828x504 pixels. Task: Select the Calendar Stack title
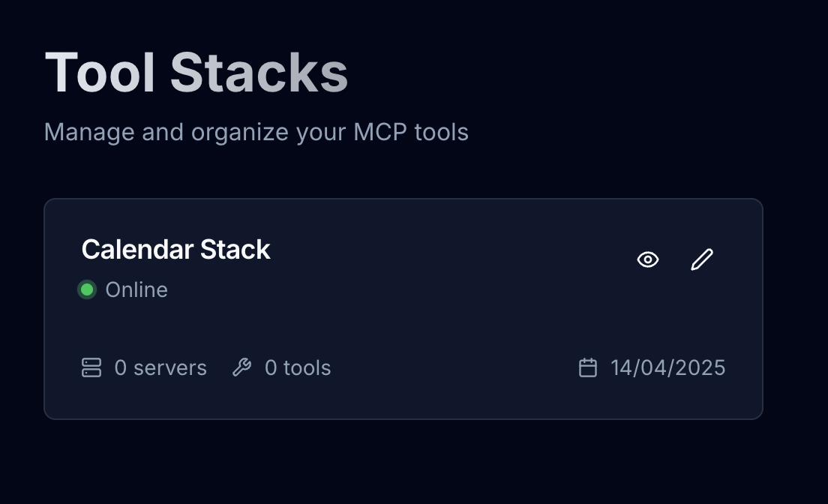[x=175, y=249]
